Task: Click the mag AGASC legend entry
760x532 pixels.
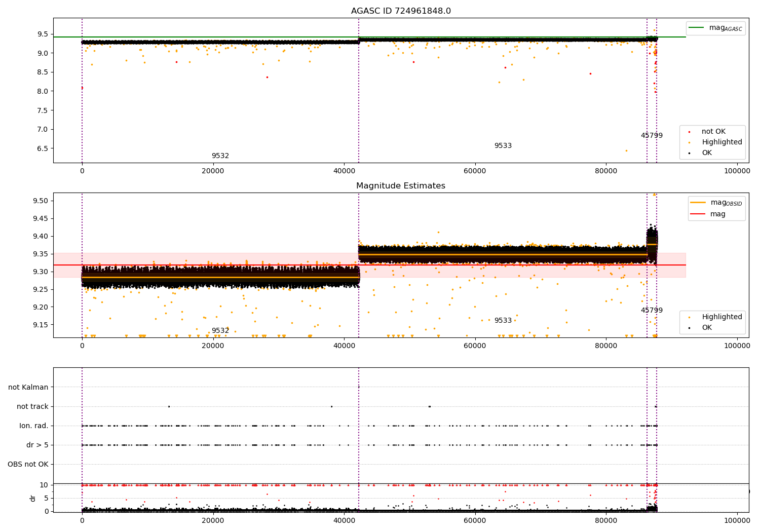Action: point(715,28)
